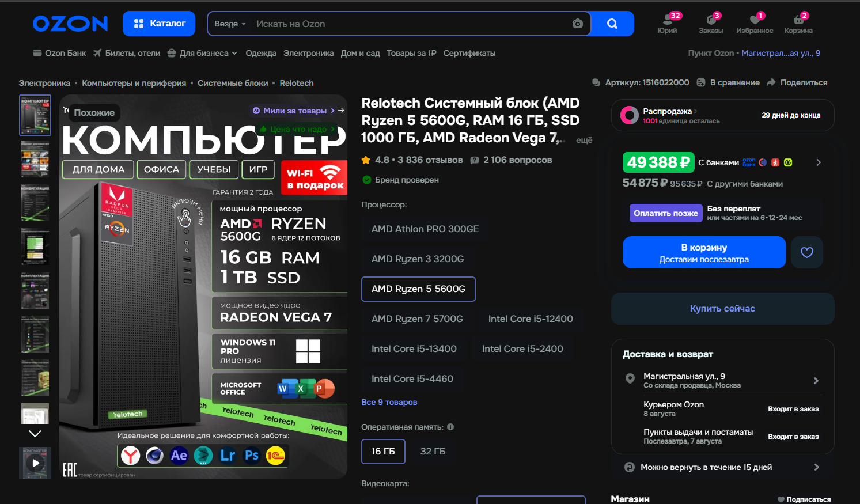This screenshot has height=504, width=860.
Task: Go to the Relotech brand breadcrumb
Action: point(297,83)
